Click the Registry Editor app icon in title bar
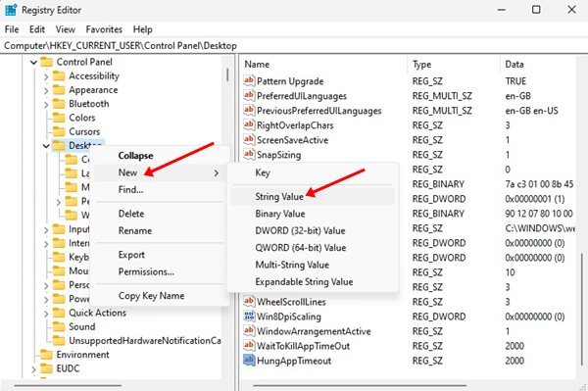The image size is (588, 391). coord(11,10)
